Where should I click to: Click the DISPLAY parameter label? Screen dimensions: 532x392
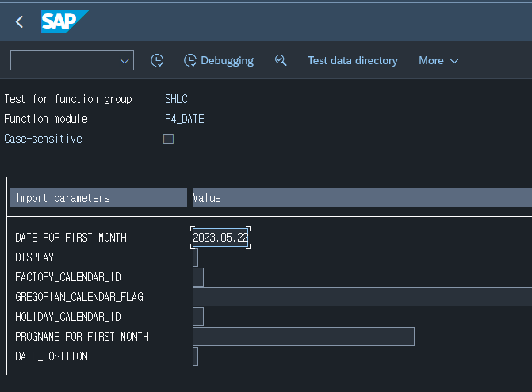tap(35, 257)
